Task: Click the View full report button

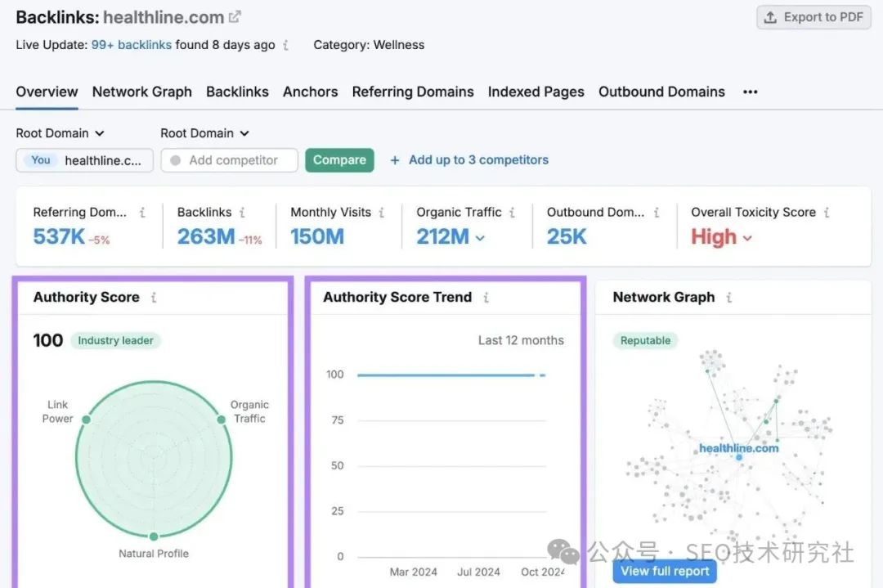Action: coord(665,571)
